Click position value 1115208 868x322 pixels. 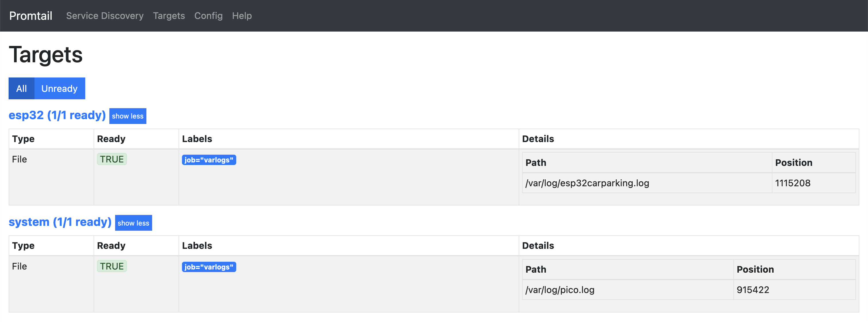click(793, 183)
